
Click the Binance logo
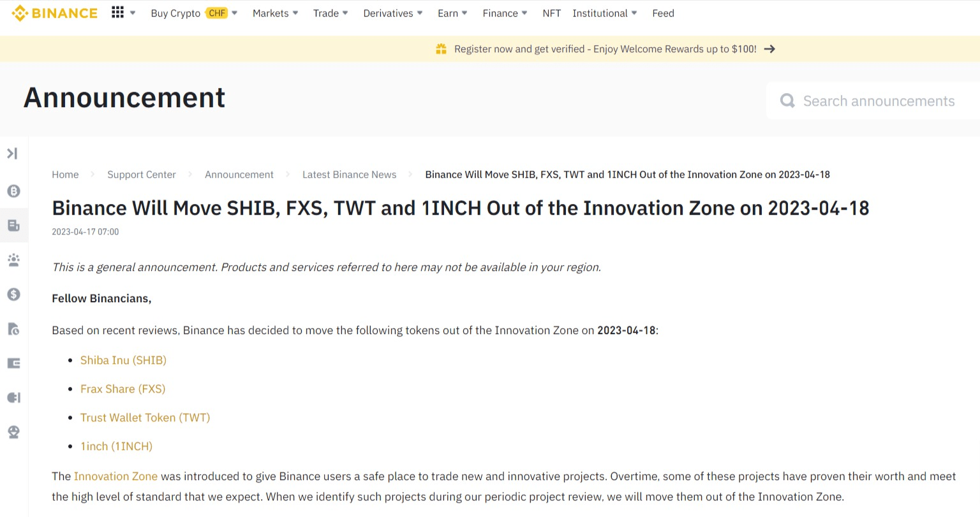pyautogui.click(x=55, y=13)
